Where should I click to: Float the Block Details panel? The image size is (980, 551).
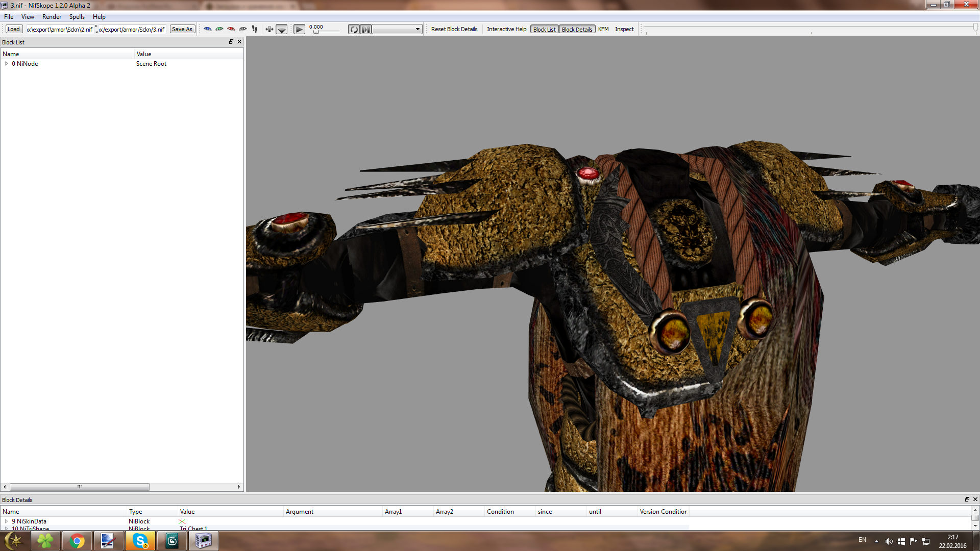pos(967,499)
